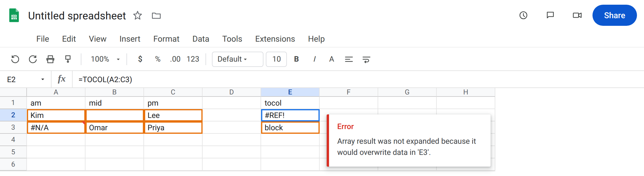
Task: Select column G header
Action: point(407,92)
